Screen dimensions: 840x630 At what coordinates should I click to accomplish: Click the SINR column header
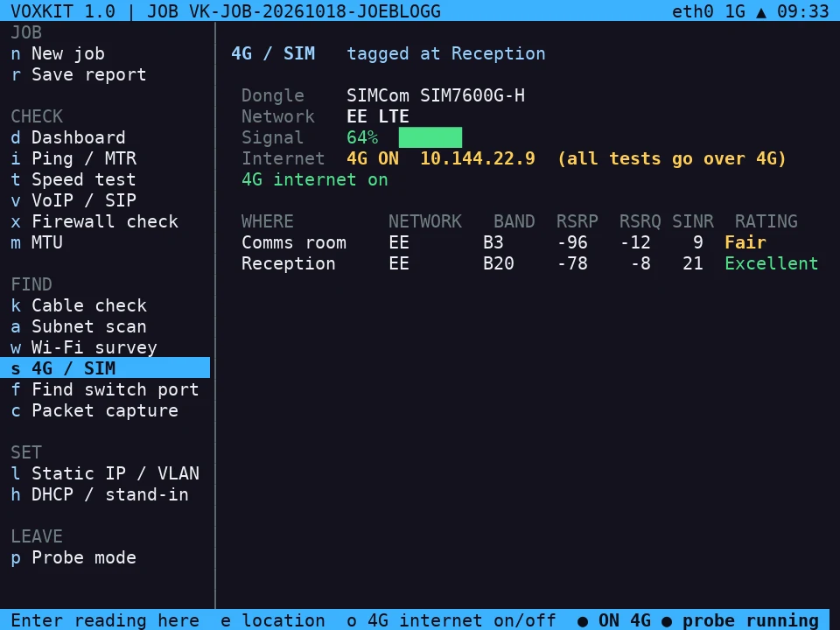(693, 221)
